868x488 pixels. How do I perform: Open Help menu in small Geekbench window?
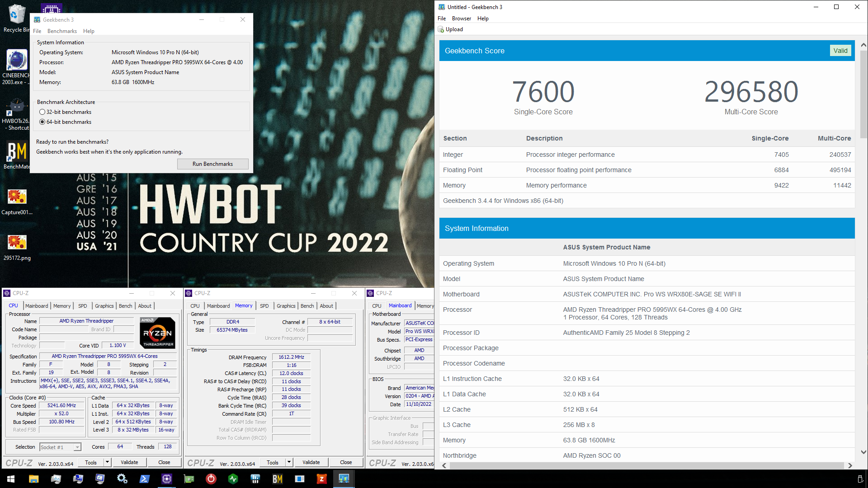click(x=89, y=31)
